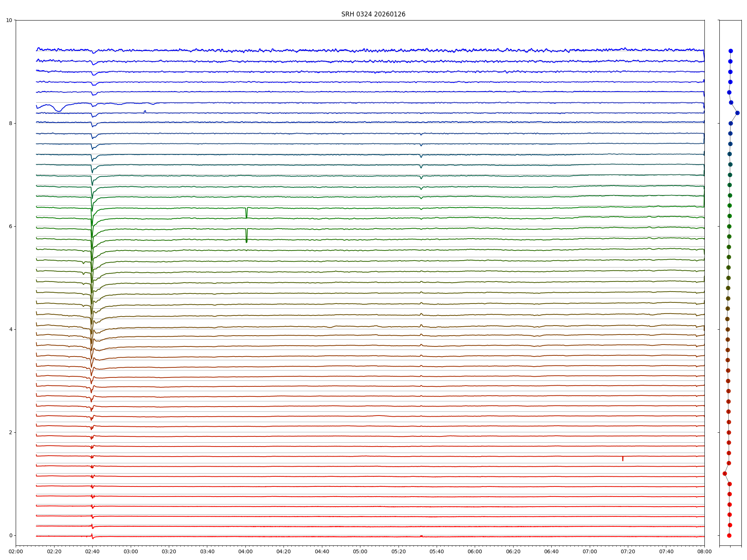Click the brown dot at level 4

728,329
